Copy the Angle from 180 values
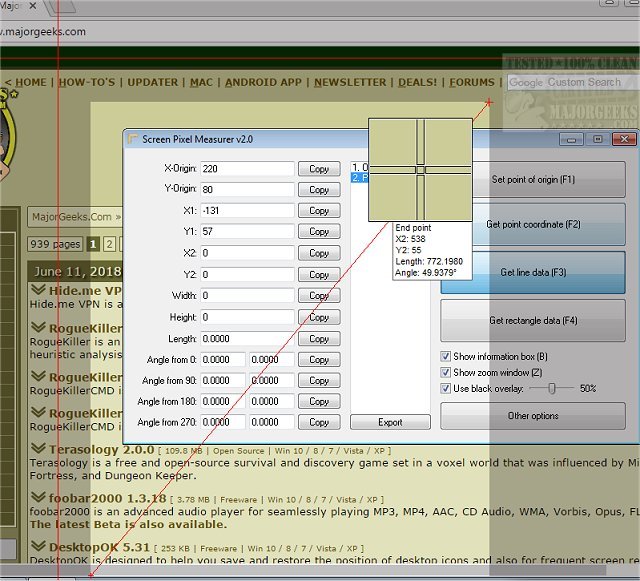Image resolution: width=640 pixels, height=581 pixels. [x=319, y=401]
